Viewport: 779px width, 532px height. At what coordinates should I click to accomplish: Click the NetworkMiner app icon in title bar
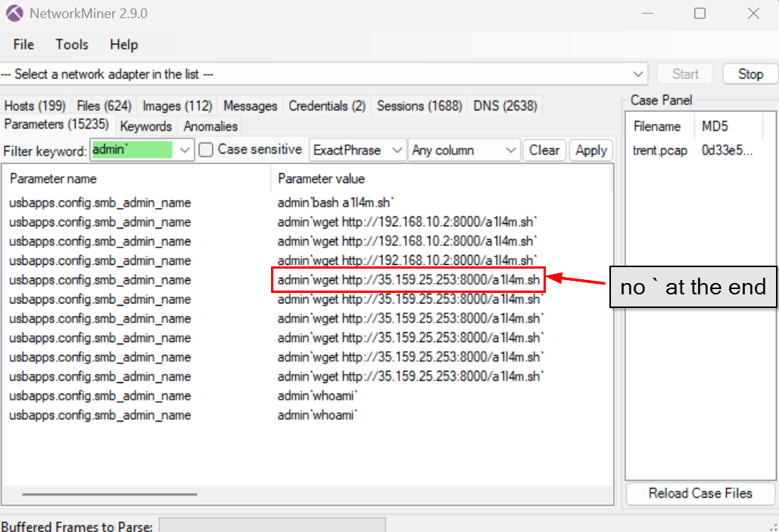coord(14,14)
